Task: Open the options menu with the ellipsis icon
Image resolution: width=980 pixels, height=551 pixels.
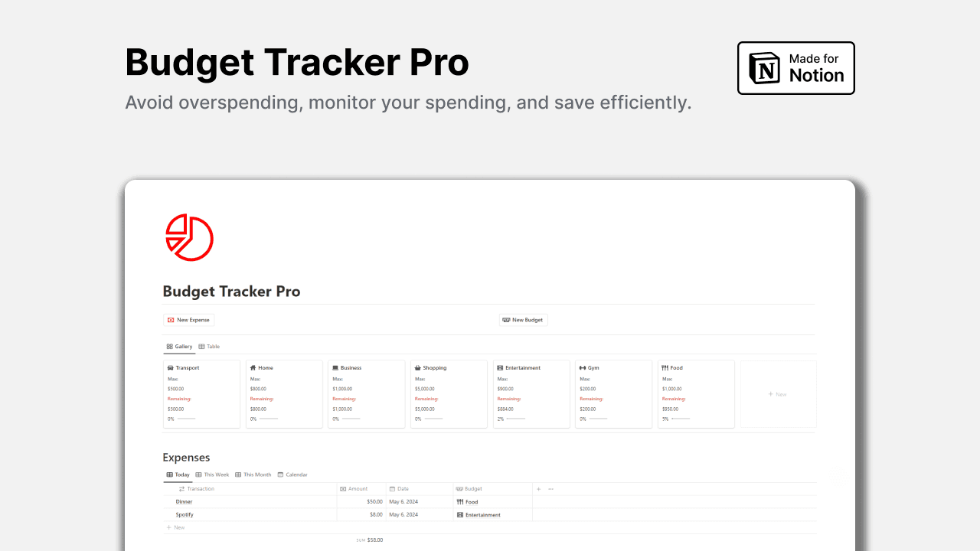Action: [x=550, y=488]
